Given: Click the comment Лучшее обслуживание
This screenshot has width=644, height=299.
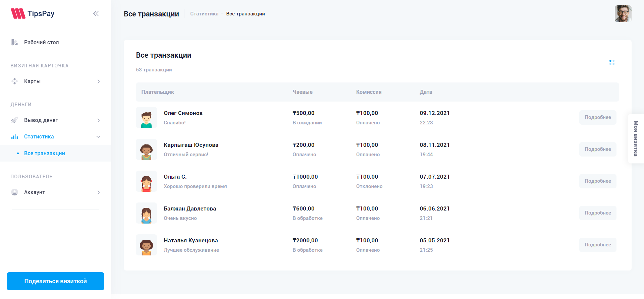Looking at the screenshot, I should click(x=191, y=250).
